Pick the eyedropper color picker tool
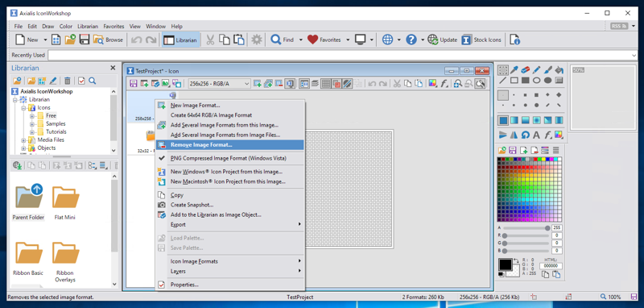This screenshot has height=308, width=644. [x=514, y=70]
